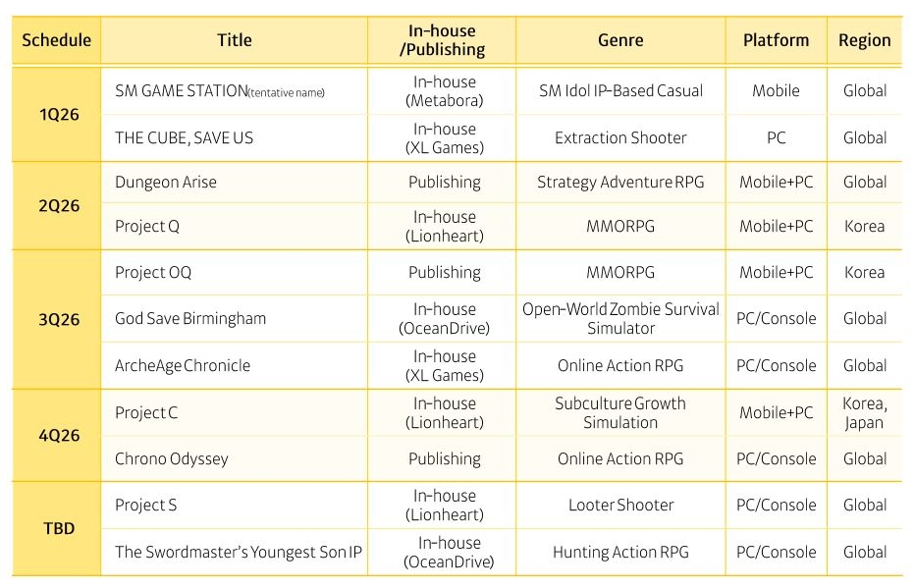
Task: Click the Korea, Japan region cell
Action: (x=864, y=413)
